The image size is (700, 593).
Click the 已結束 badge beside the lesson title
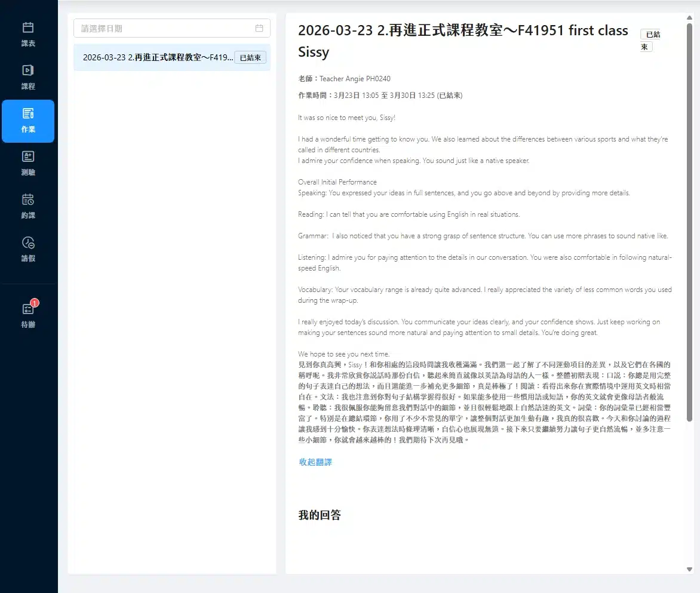pyautogui.click(x=651, y=41)
